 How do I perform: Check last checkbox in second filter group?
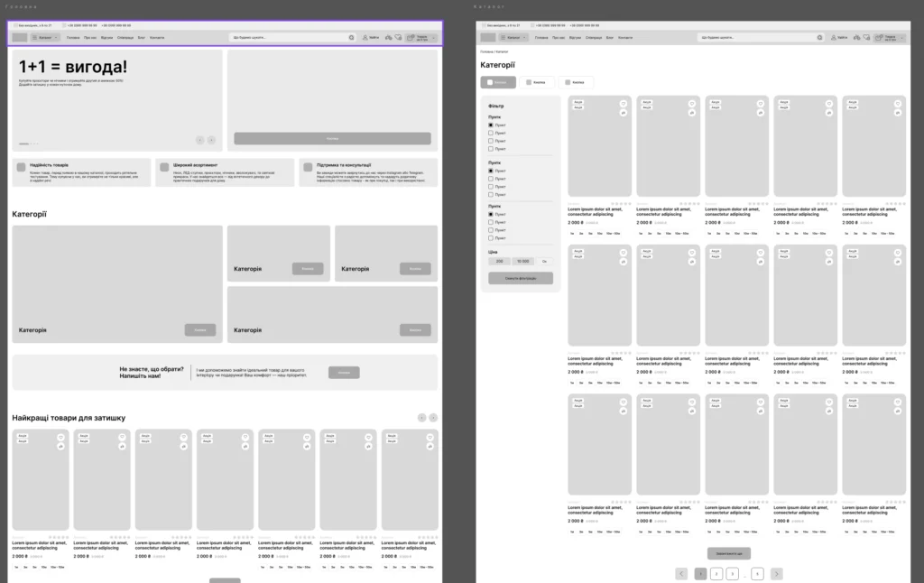[490, 194]
